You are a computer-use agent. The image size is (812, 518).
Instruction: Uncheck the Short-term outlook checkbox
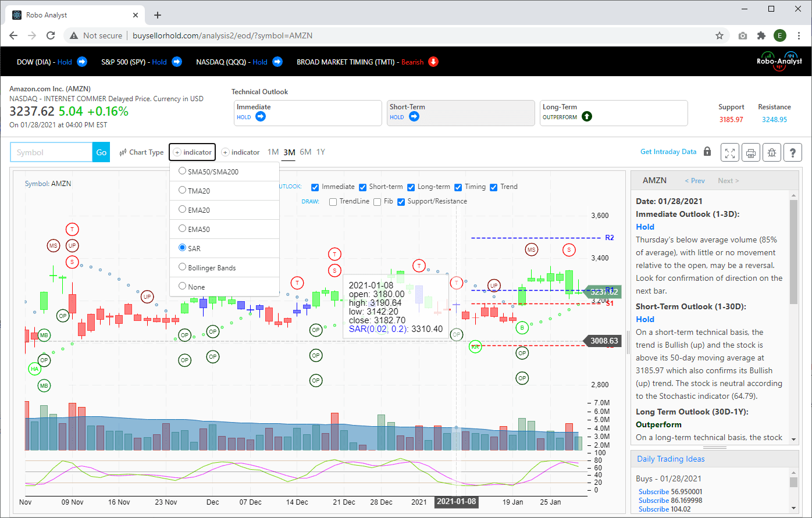click(x=362, y=187)
